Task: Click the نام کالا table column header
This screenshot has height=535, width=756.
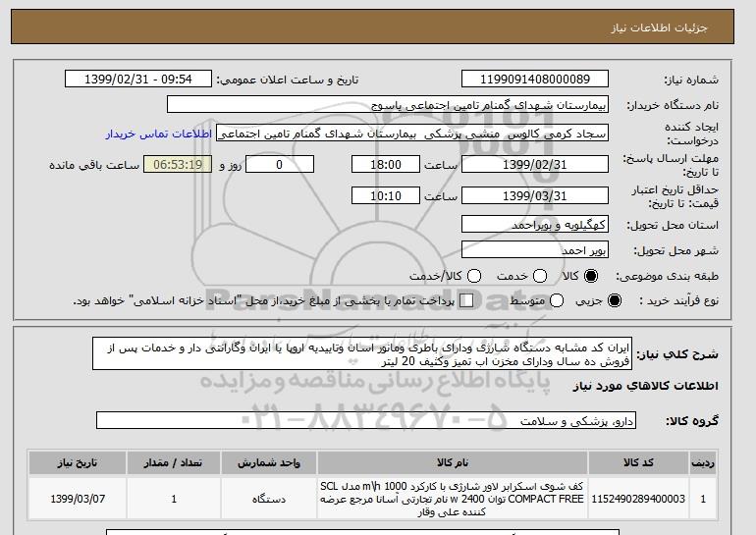Action: (x=453, y=462)
